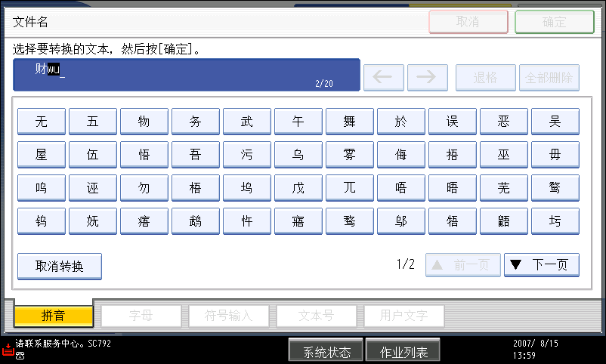Switch to the 用户文字 tab
The width and height of the screenshot is (606, 364).
(403, 316)
